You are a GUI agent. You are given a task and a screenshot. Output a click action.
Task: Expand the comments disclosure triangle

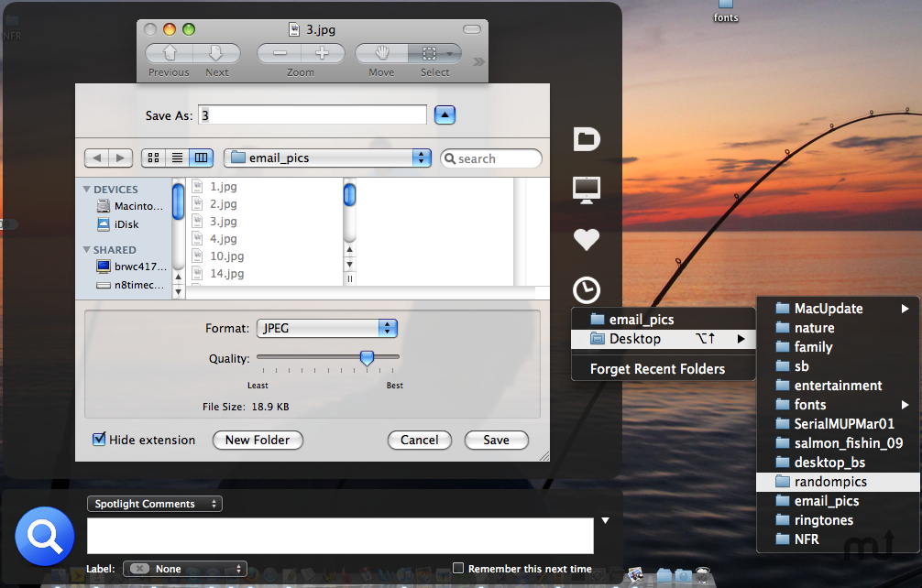coord(605,520)
